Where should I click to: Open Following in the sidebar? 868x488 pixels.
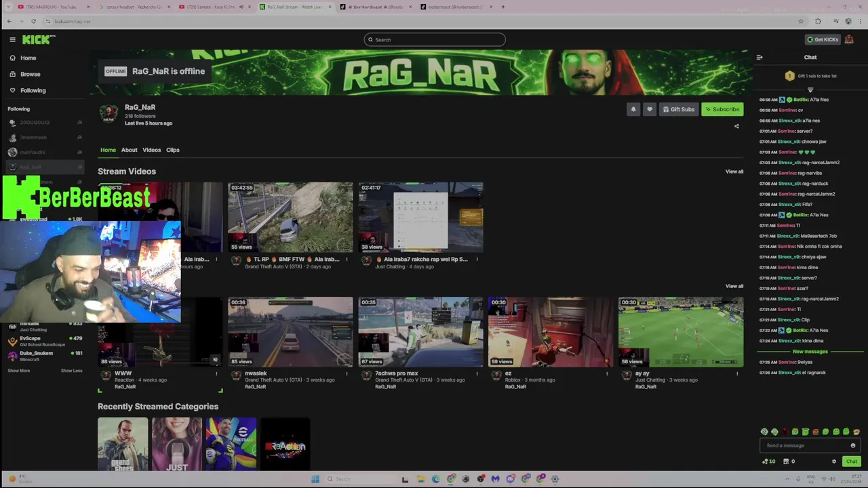[x=33, y=90]
